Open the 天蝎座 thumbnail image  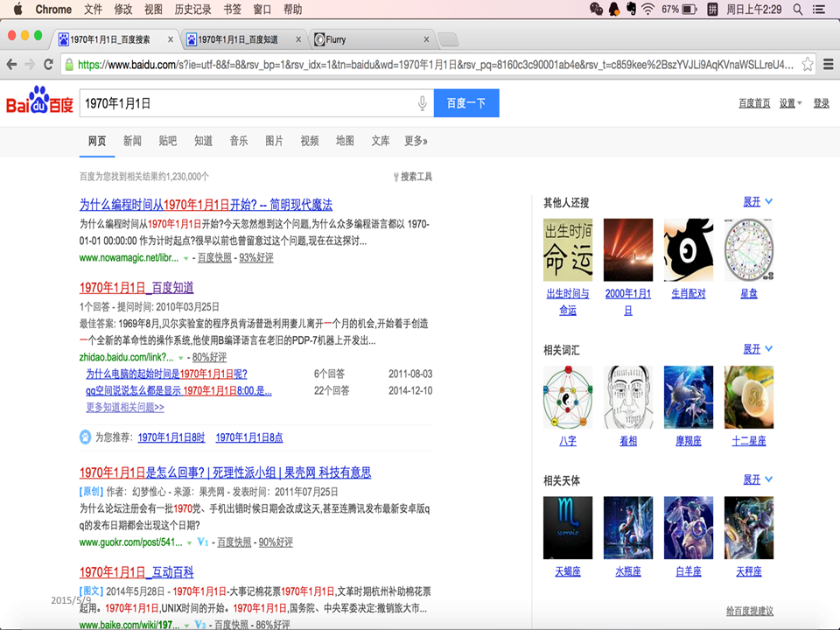568,528
